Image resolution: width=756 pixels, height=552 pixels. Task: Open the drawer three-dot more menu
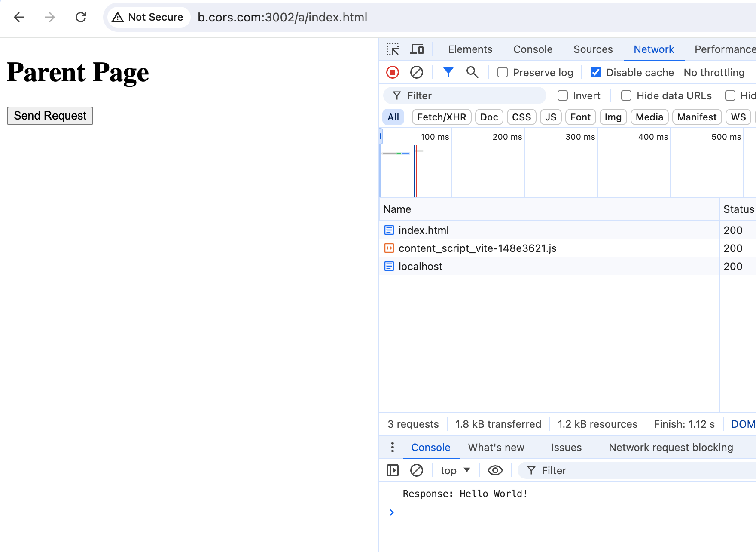click(392, 447)
